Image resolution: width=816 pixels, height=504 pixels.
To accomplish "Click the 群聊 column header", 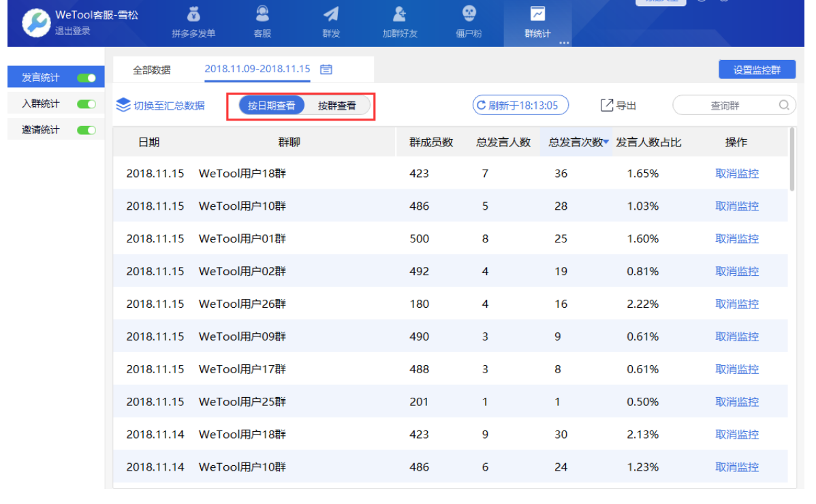I will point(289,142).
